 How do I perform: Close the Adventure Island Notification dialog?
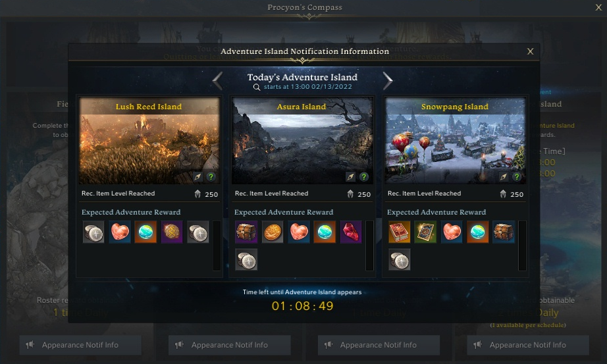(531, 51)
